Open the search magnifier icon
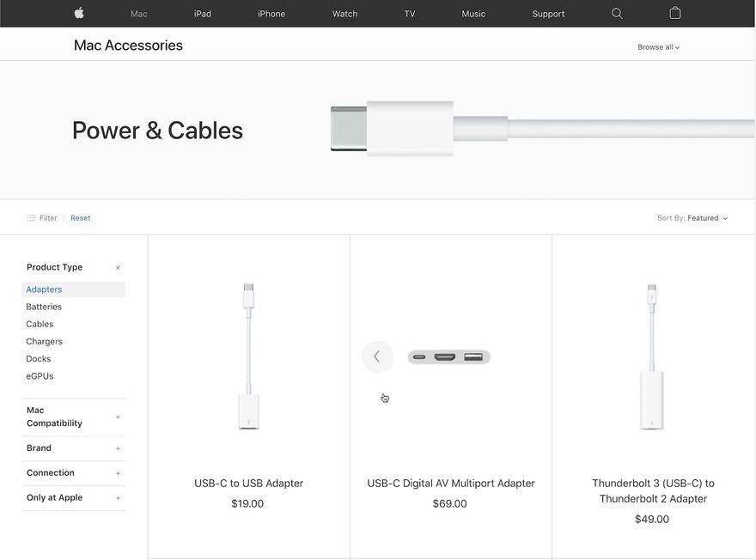Image resolution: width=756 pixels, height=560 pixels. (x=617, y=14)
